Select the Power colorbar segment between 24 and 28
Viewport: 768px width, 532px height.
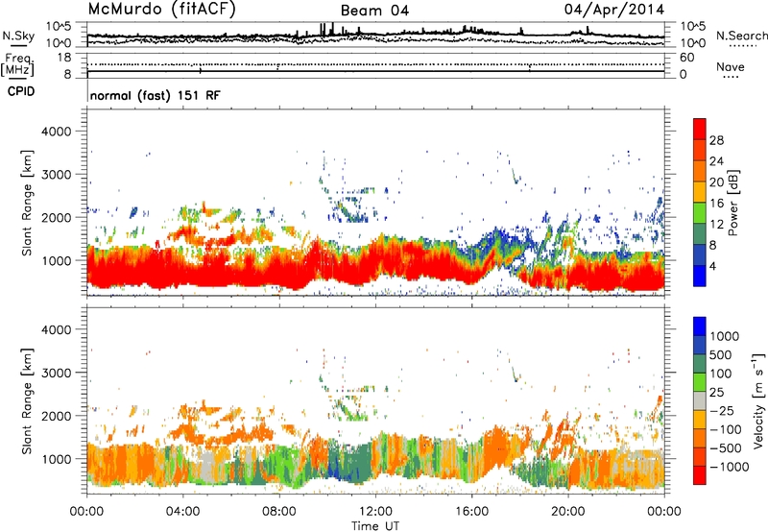(700, 150)
